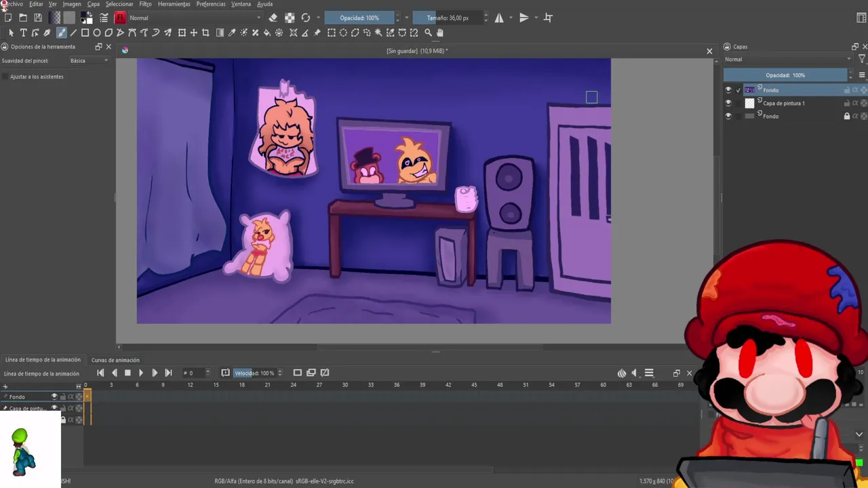Toggle horizontal mirror mode
868x488 pixels.
pyautogui.click(x=499, y=18)
